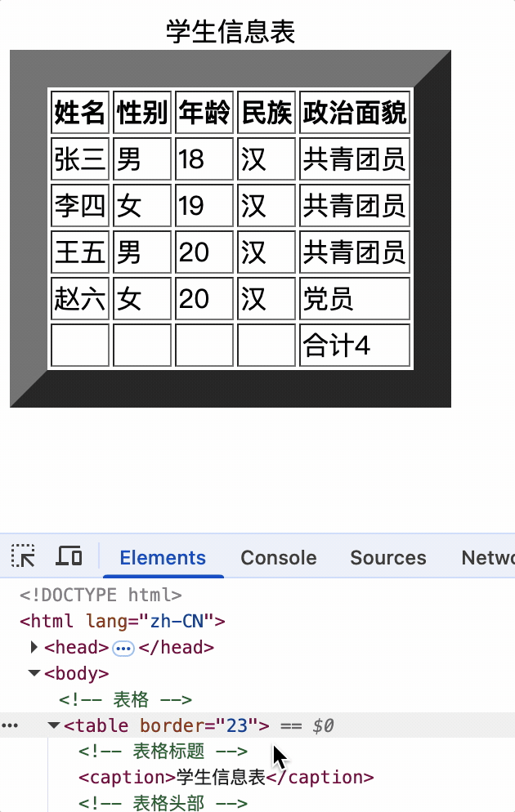The image size is (515, 812).
Task: Click the ellipsis badge inside head tag
Action: [x=123, y=648]
